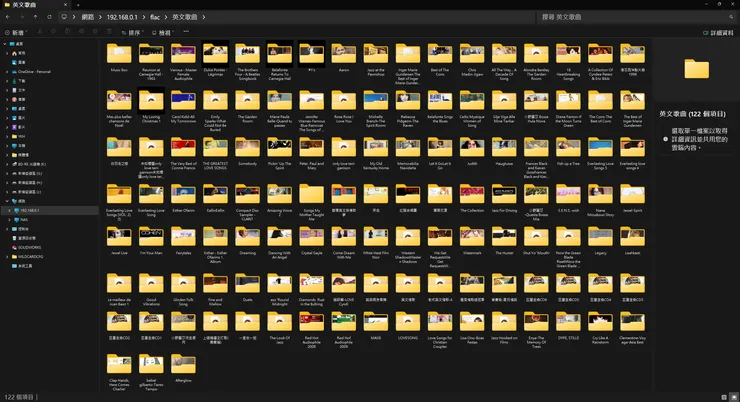
Task: Select OneDrive - Personal in navigation pane
Action: click(x=34, y=72)
